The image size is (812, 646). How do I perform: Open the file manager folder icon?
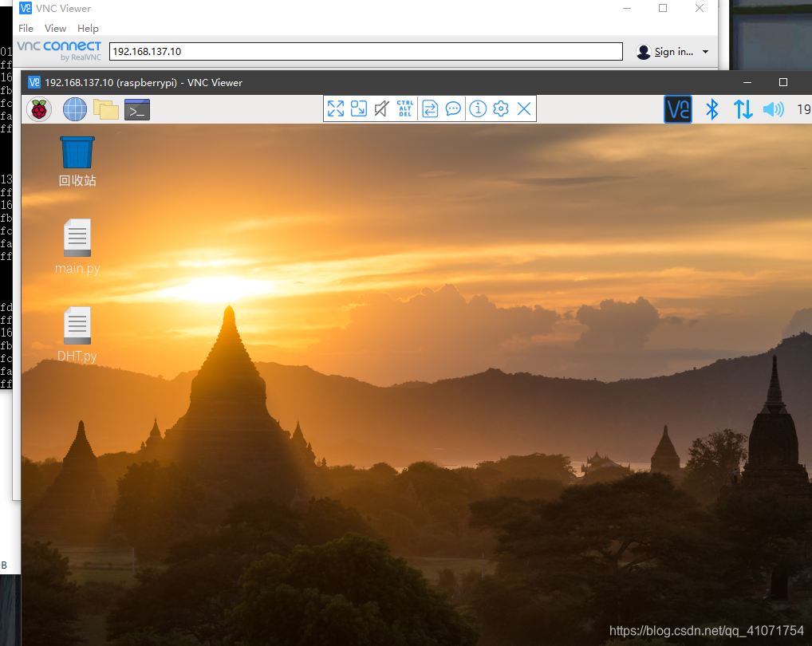pyautogui.click(x=105, y=109)
